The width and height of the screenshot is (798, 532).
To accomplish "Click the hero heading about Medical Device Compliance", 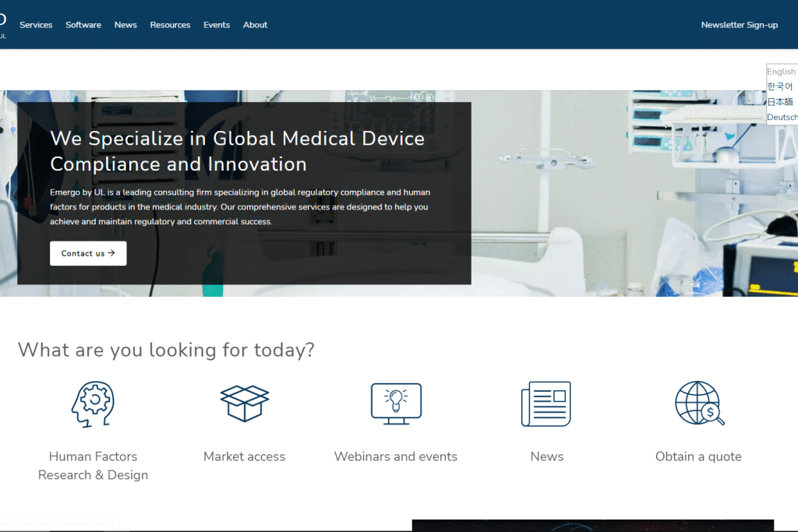I will click(237, 151).
